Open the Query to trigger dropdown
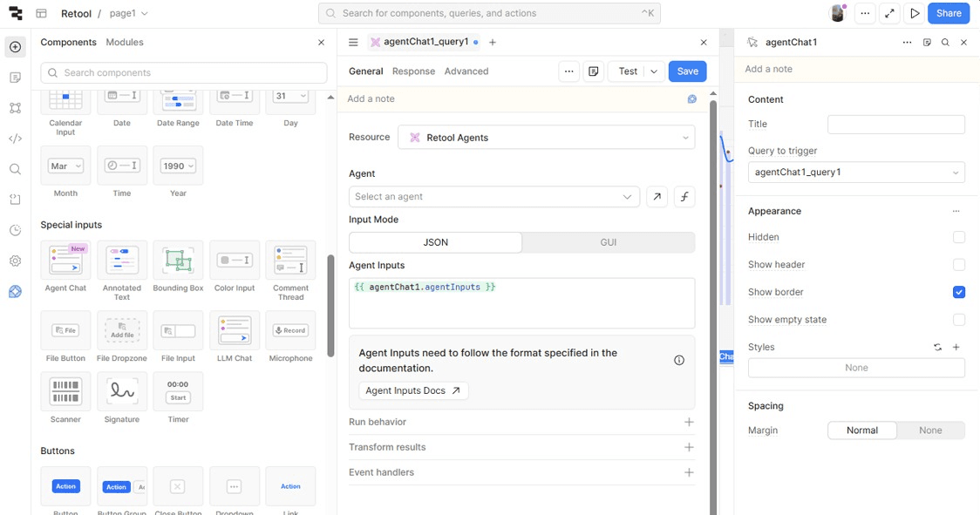Screen dimensions: 980x515 click(855, 172)
